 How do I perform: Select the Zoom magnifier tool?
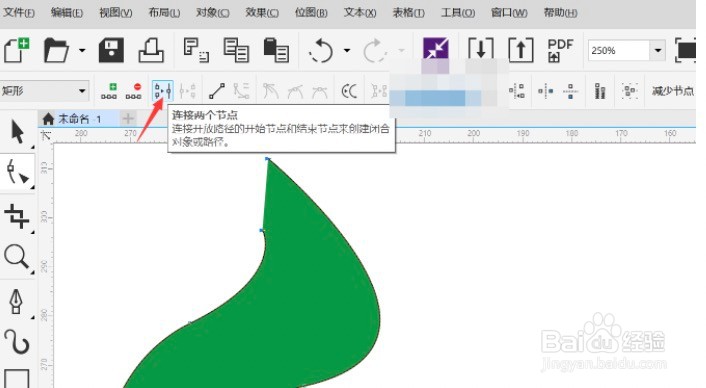(17, 257)
